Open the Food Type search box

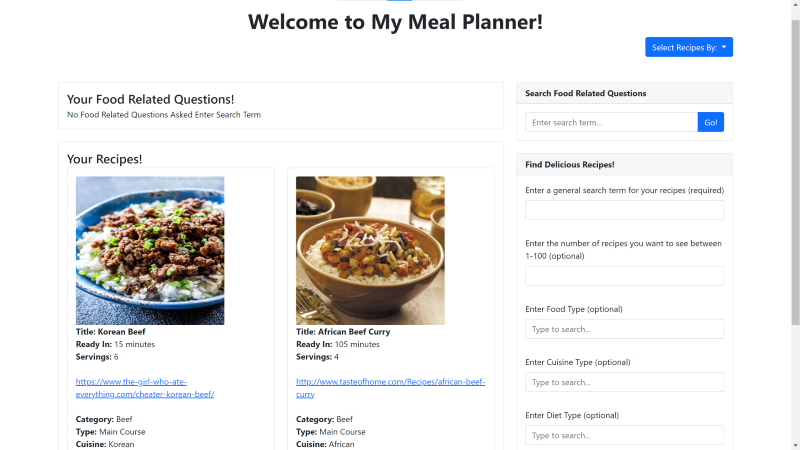tap(624, 329)
